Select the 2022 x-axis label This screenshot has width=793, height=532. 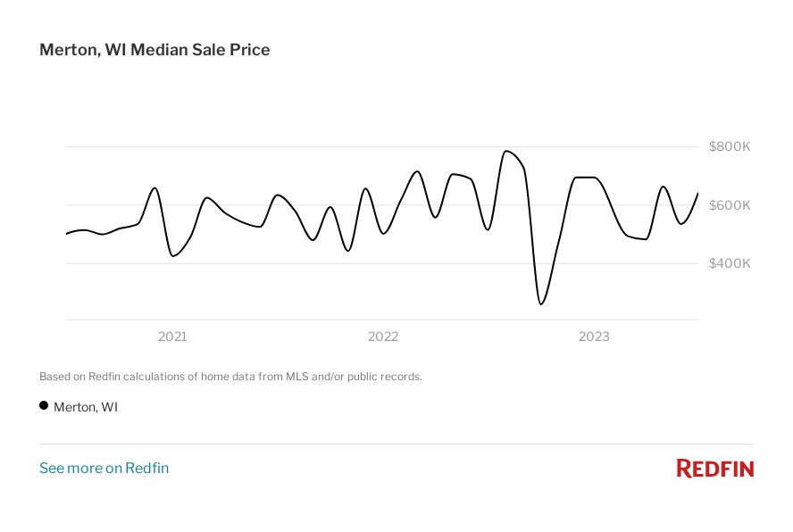[383, 337]
